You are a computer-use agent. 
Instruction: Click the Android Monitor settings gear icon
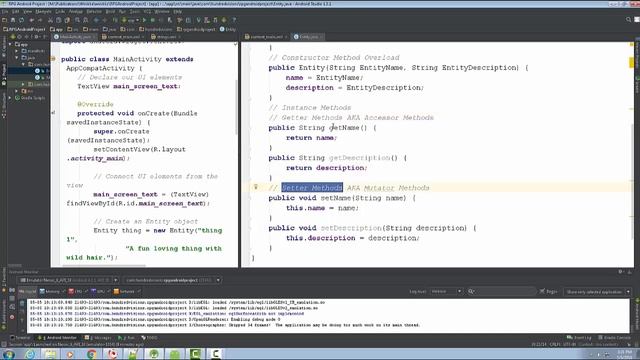click(620, 271)
